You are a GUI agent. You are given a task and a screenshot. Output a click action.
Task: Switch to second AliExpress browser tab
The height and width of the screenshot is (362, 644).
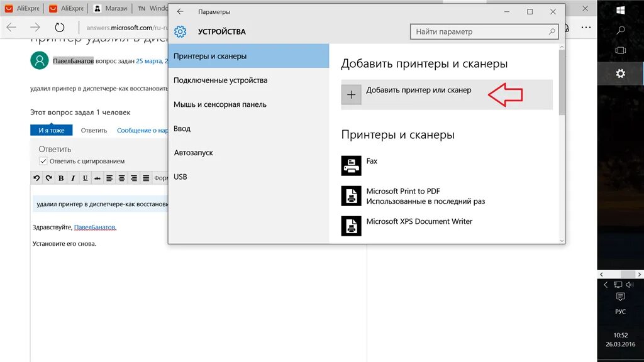coord(65,8)
